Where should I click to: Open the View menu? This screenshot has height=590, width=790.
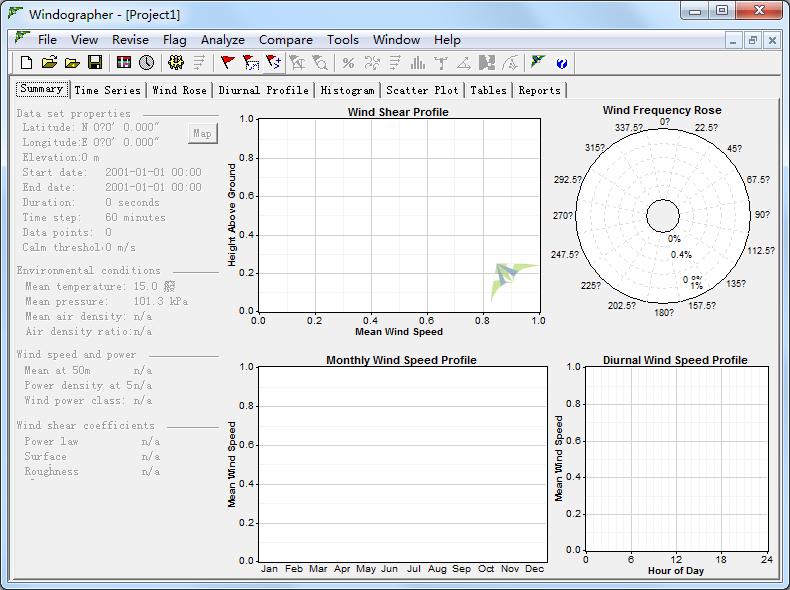click(x=84, y=40)
